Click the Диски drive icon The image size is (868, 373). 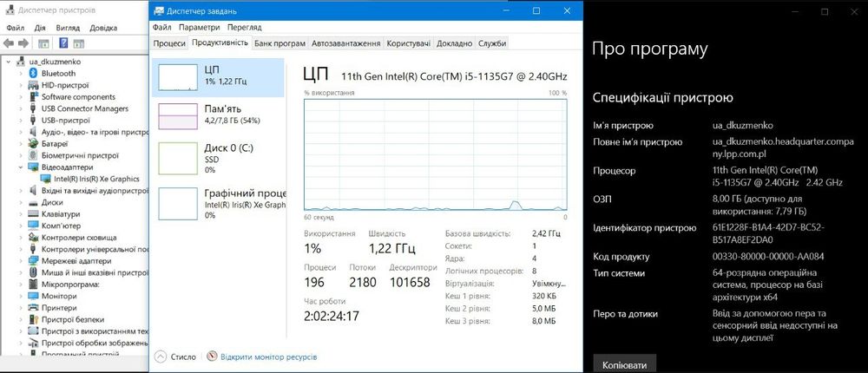33,203
